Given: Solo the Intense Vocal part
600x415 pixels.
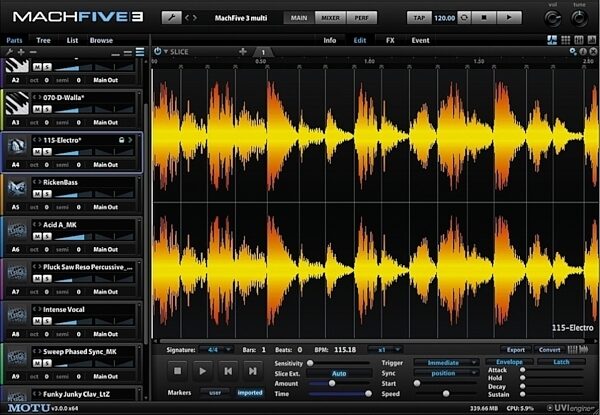Looking at the screenshot, I should pyautogui.click(x=47, y=321).
